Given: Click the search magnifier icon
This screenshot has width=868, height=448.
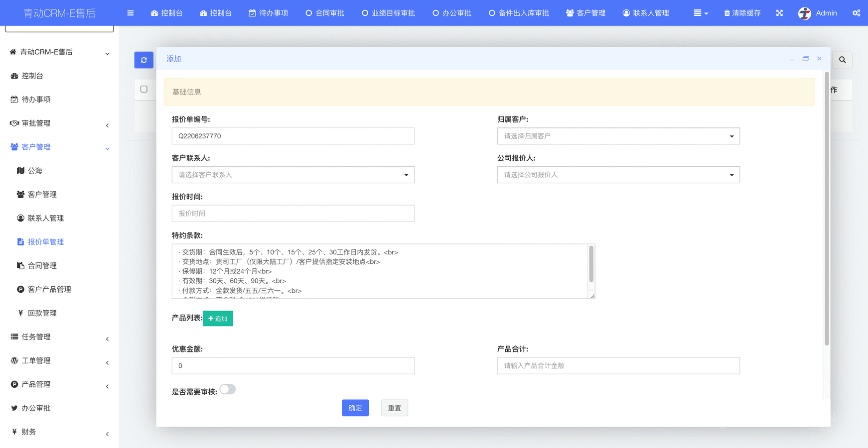Looking at the screenshot, I should click(x=842, y=60).
